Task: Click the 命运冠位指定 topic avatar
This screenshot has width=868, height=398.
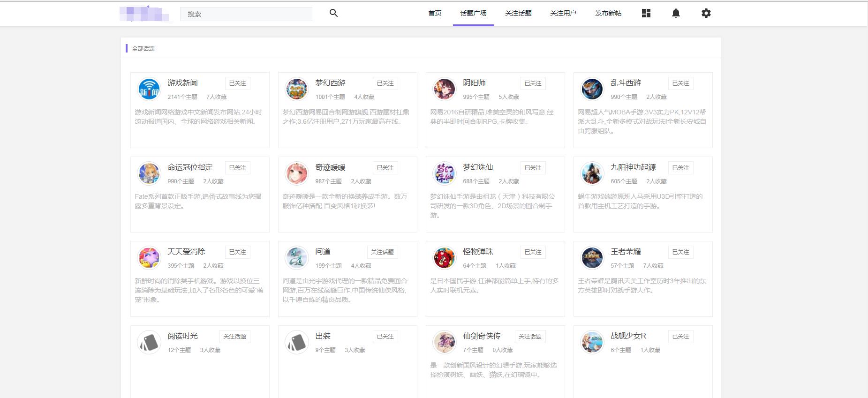Action: click(149, 173)
